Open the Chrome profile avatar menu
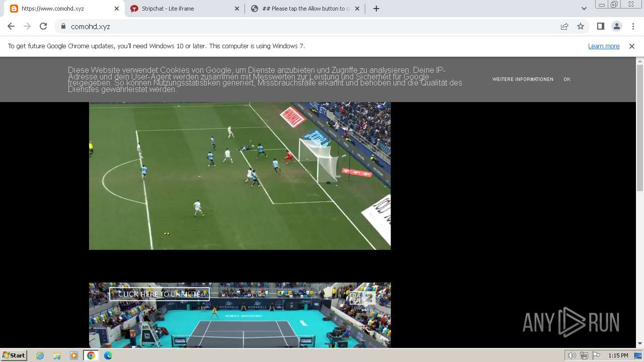644x362 pixels. coord(616,26)
